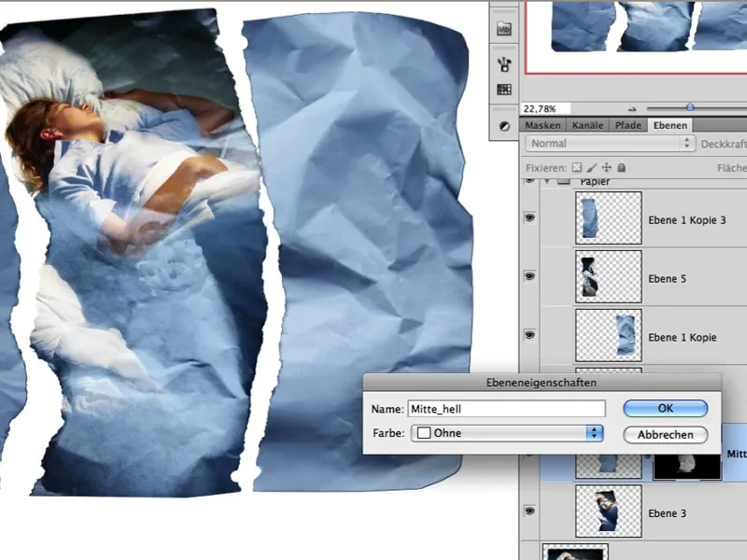Click the Deckkraft opacity label
This screenshot has width=747, height=560.
tap(724, 144)
